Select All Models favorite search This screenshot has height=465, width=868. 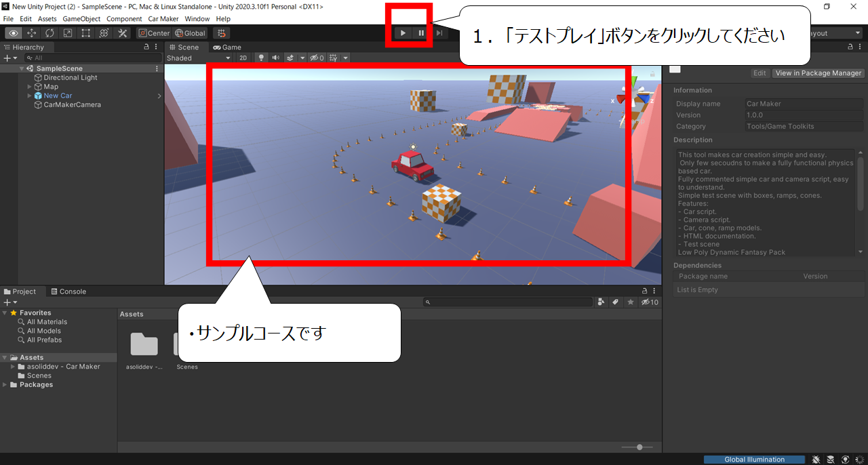44,331
